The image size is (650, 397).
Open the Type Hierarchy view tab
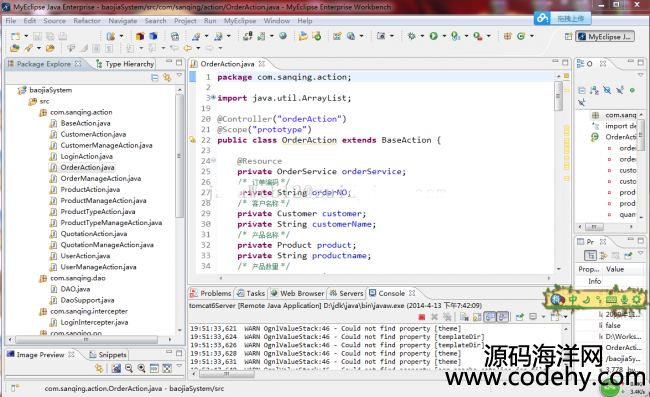pyautogui.click(x=125, y=64)
